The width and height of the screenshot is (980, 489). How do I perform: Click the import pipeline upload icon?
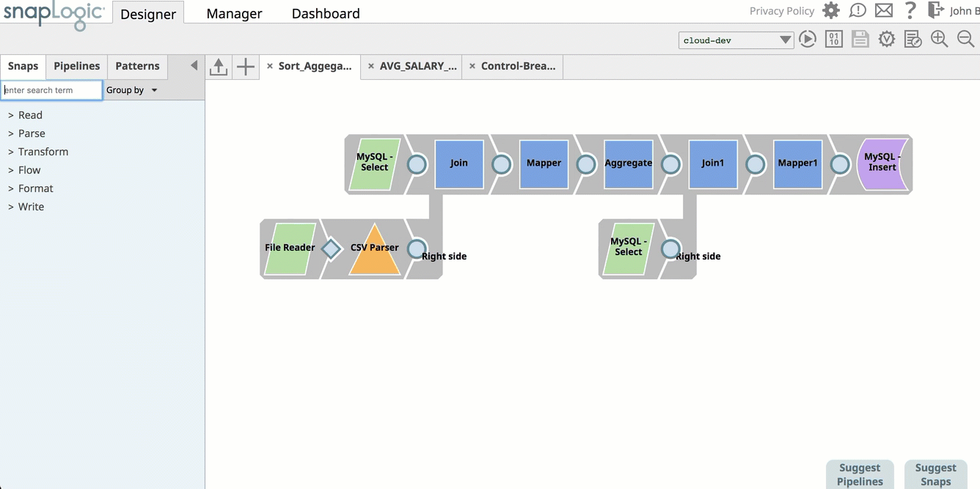pyautogui.click(x=219, y=67)
